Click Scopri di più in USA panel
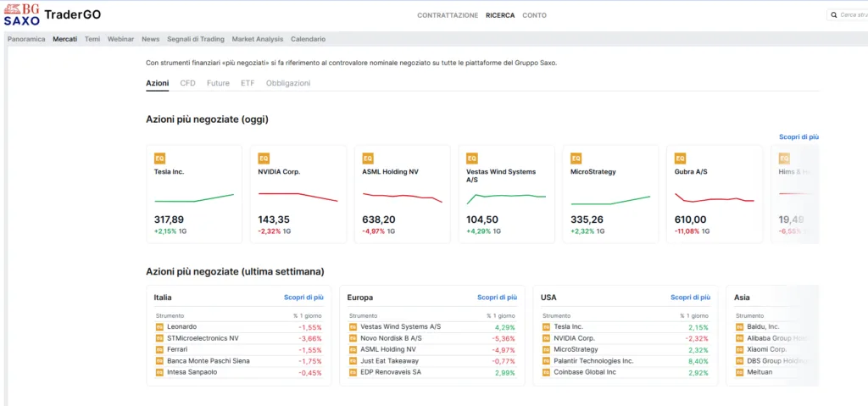868x406 pixels. coord(690,298)
